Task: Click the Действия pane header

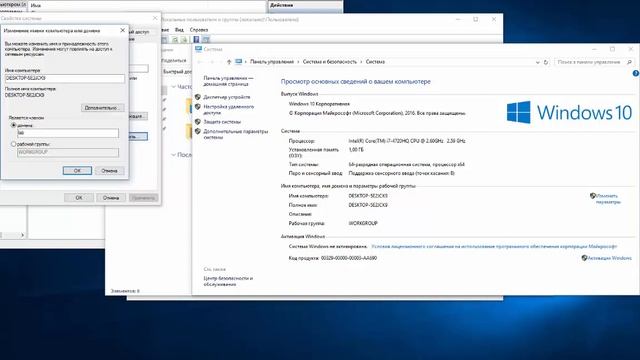Action: coord(305,5)
